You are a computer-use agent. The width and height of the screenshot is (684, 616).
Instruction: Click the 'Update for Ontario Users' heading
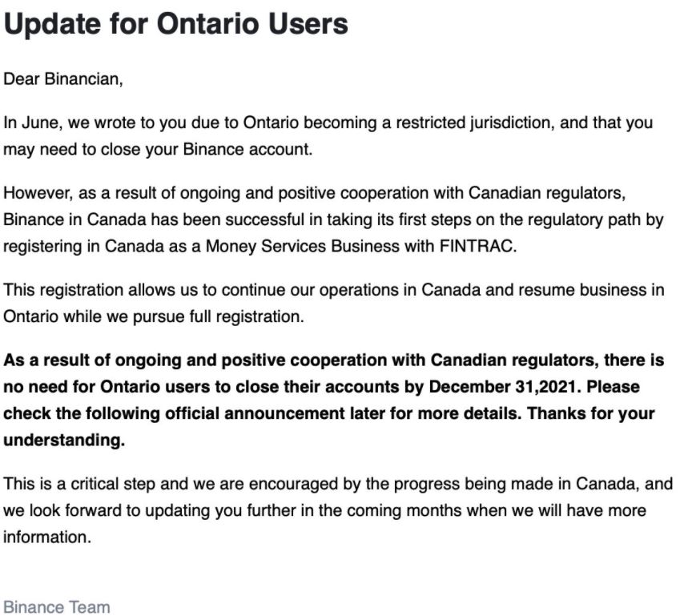[175, 23]
